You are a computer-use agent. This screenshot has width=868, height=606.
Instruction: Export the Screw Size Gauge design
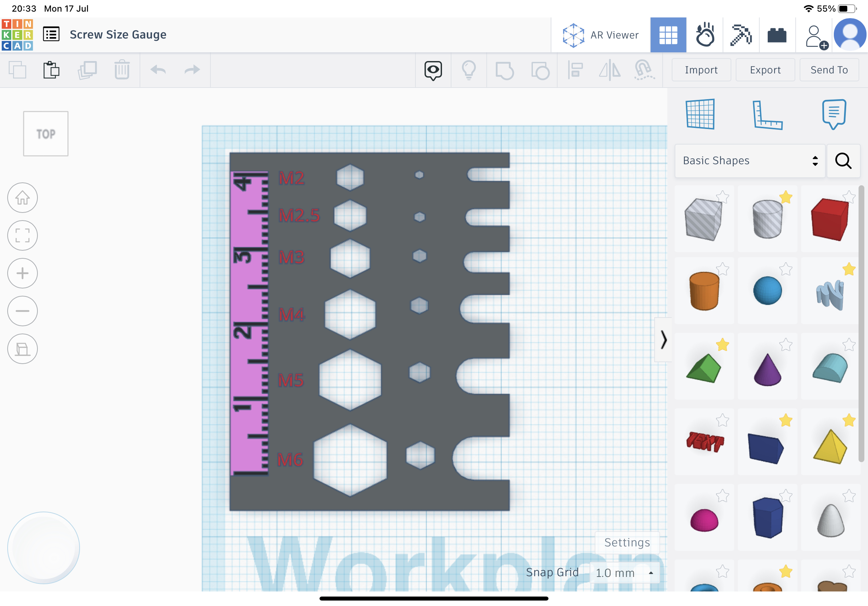click(x=765, y=70)
